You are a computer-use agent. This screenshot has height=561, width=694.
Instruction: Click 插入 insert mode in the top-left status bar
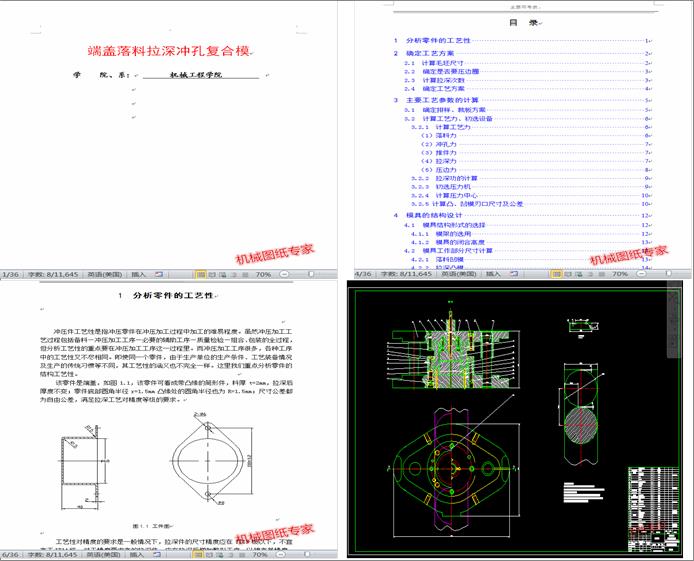[x=139, y=274]
